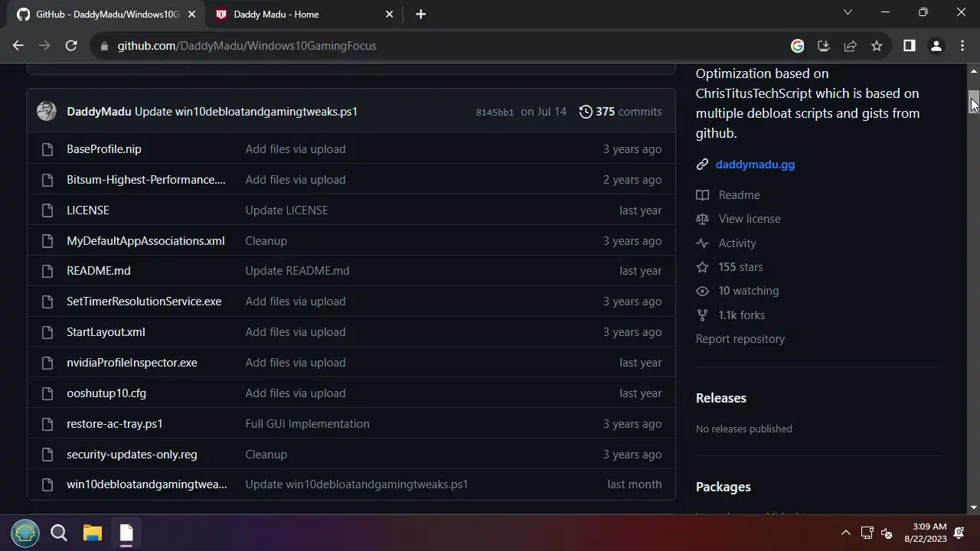The image size is (980, 551).
Task: Open the Packages heading link
Action: tap(724, 487)
